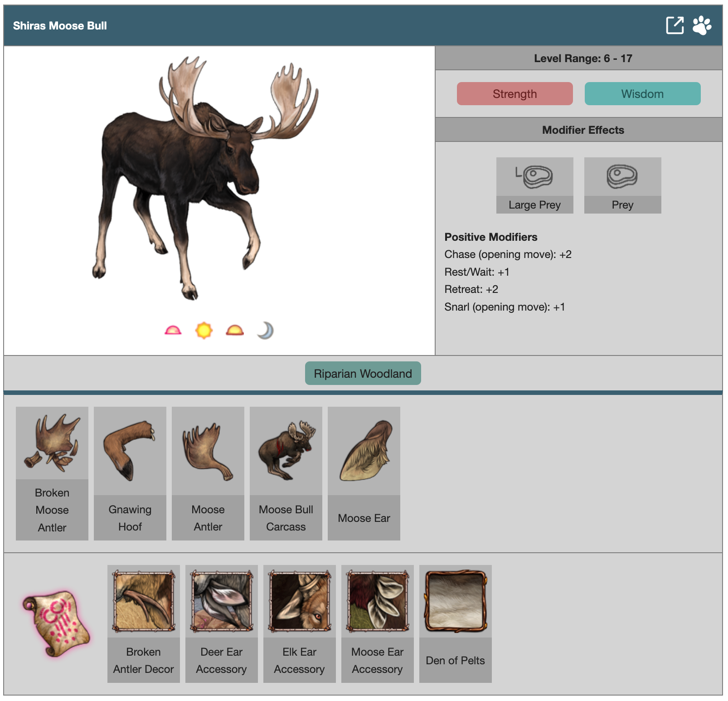
Task: Open the Elk Ear Accessory craft item
Action: (x=300, y=623)
